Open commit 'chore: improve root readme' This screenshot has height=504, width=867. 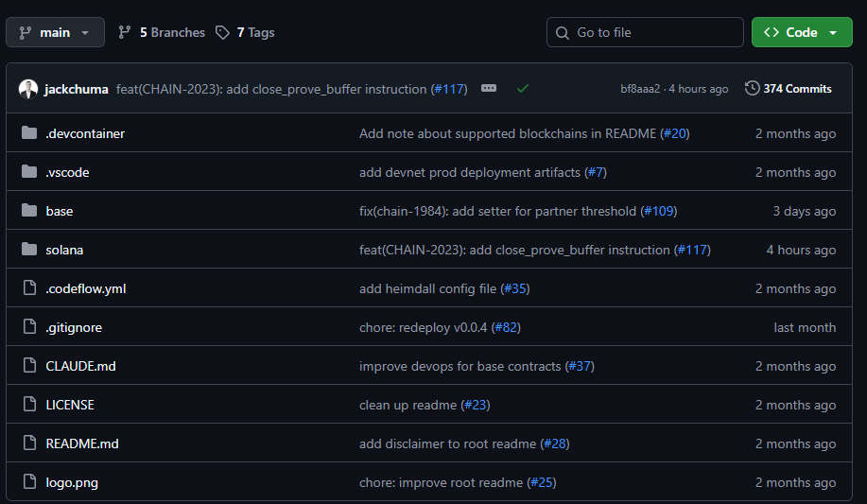(x=442, y=482)
